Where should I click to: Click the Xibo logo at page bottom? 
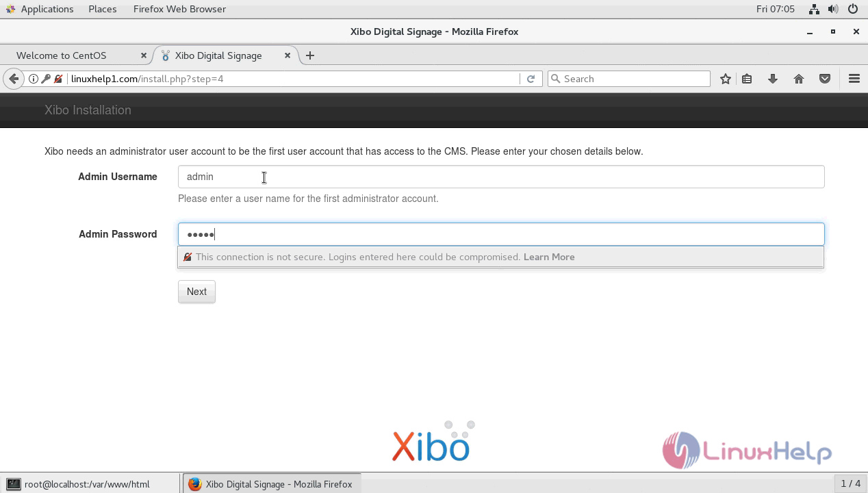point(433,442)
